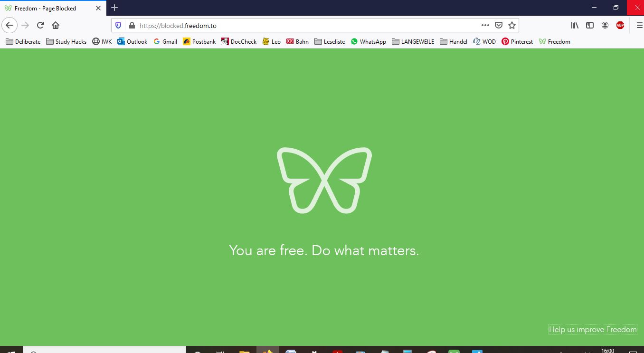
Task: Bookmark this page with the star
Action: point(512,25)
